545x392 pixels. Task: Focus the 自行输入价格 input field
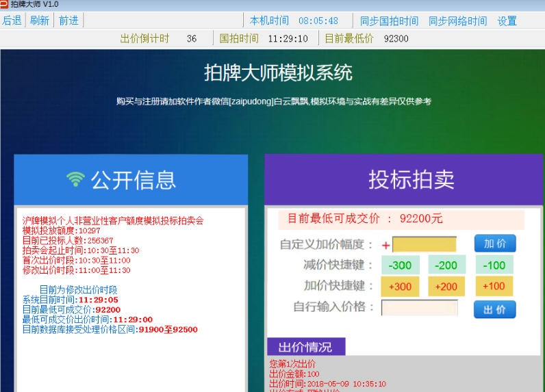click(x=420, y=308)
